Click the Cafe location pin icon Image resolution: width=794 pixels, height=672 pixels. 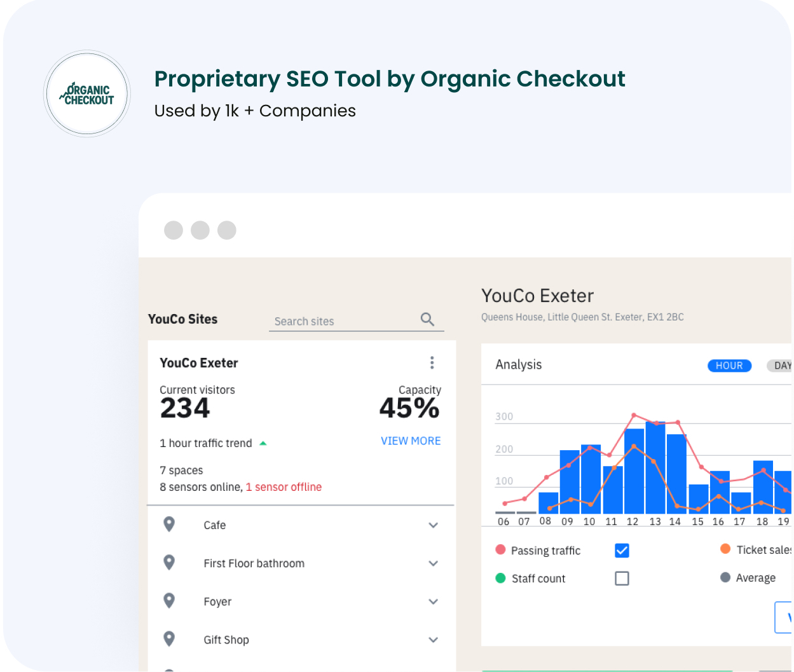point(169,525)
